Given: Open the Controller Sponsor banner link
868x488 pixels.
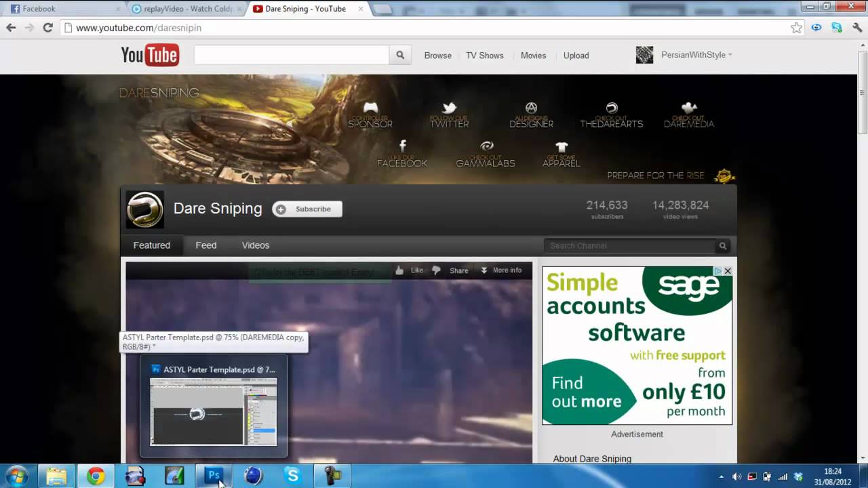Looking at the screenshot, I should point(370,115).
